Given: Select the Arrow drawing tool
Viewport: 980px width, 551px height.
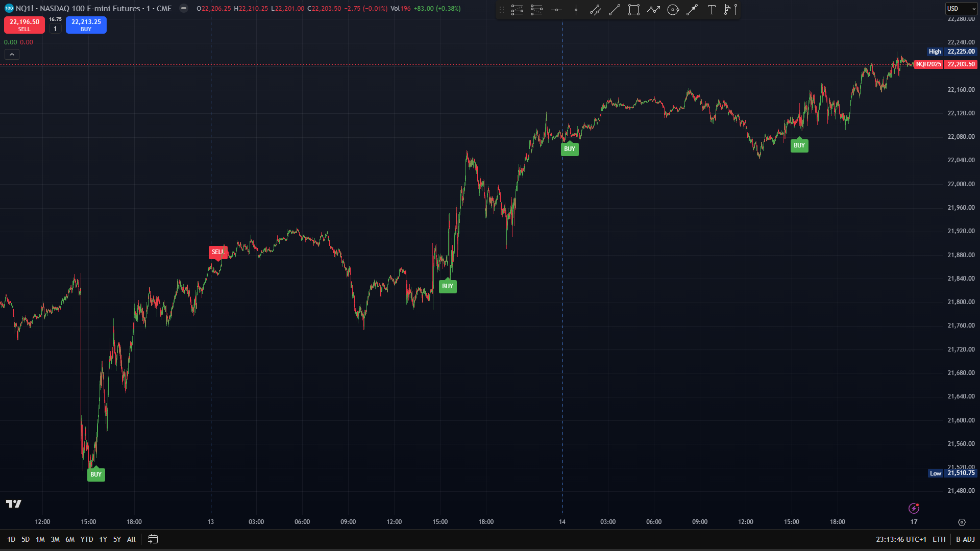Looking at the screenshot, I should coord(692,10).
